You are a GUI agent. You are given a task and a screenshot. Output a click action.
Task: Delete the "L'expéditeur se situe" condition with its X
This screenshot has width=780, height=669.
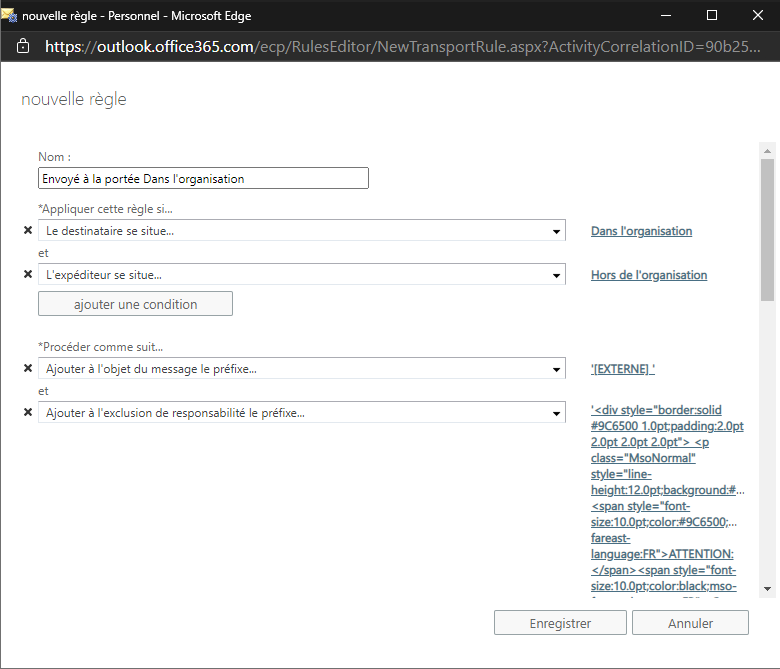coord(28,275)
